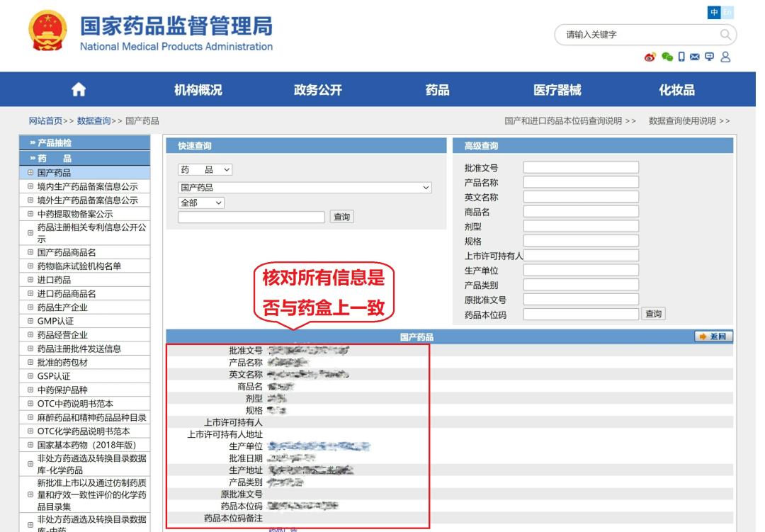Click the mobile phone icon
Image resolution: width=765 pixels, height=532 pixels.
[x=681, y=57]
